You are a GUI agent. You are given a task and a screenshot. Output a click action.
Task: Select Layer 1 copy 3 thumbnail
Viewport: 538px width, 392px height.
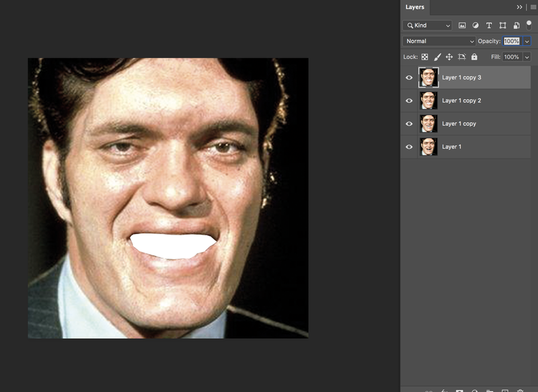click(x=428, y=77)
